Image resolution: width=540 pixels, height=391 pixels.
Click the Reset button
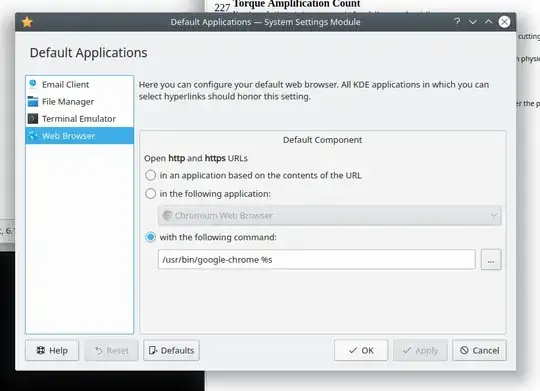tap(111, 350)
